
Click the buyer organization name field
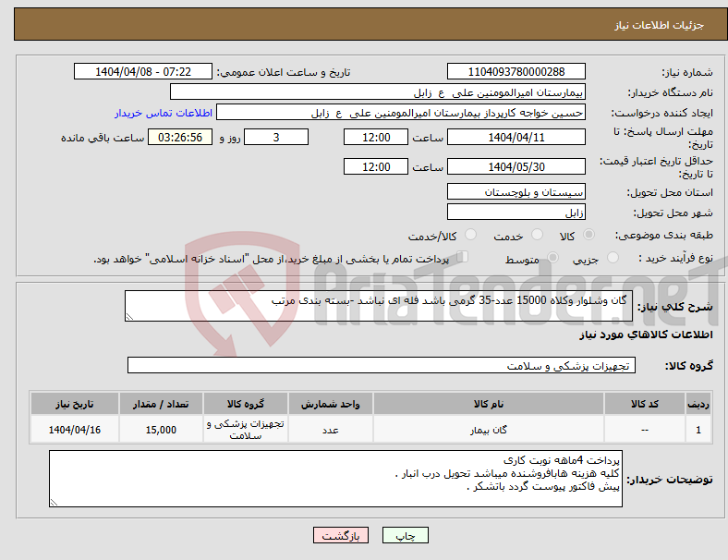[378, 91]
